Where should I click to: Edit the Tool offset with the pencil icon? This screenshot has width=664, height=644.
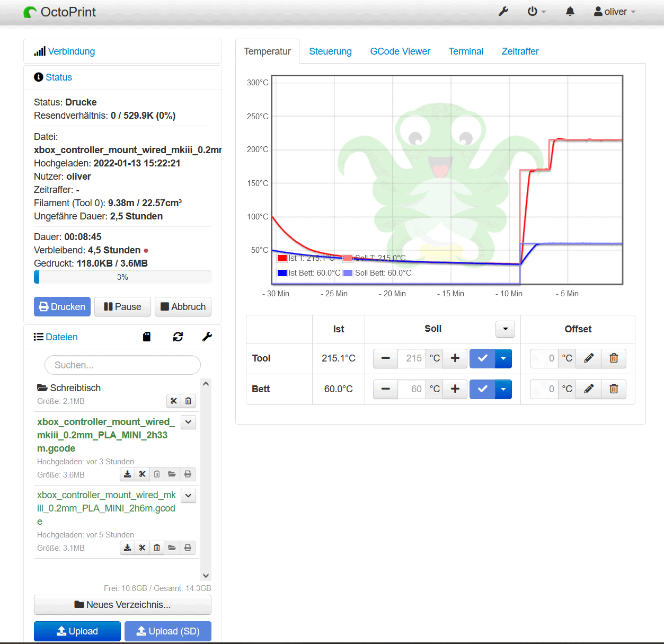coord(588,358)
